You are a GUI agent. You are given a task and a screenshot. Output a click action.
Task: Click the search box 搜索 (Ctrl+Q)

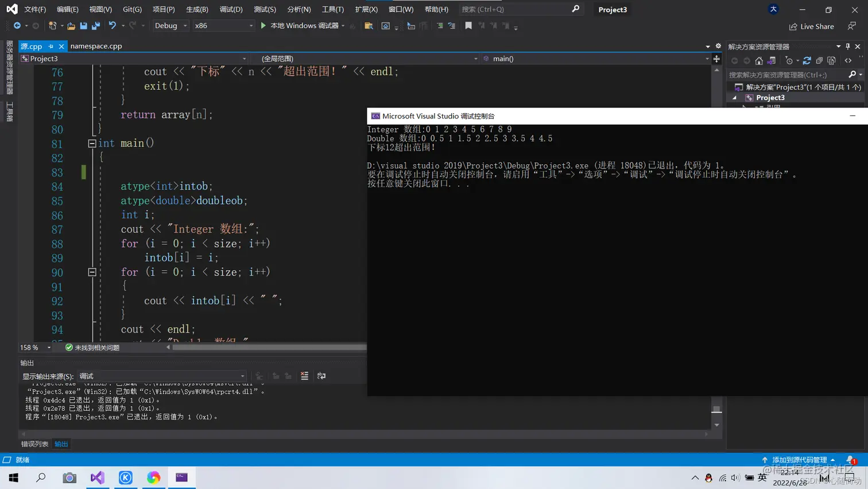pos(520,9)
